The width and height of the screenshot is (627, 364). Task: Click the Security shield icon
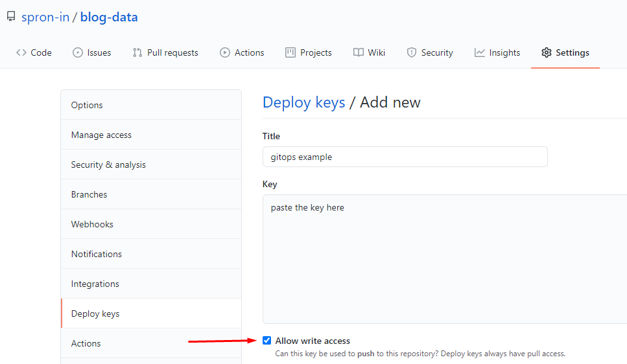[412, 52]
